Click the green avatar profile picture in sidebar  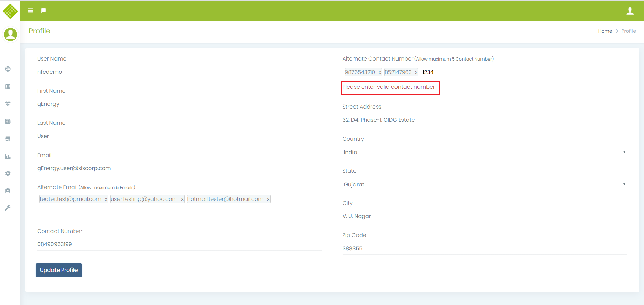click(10, 34)
